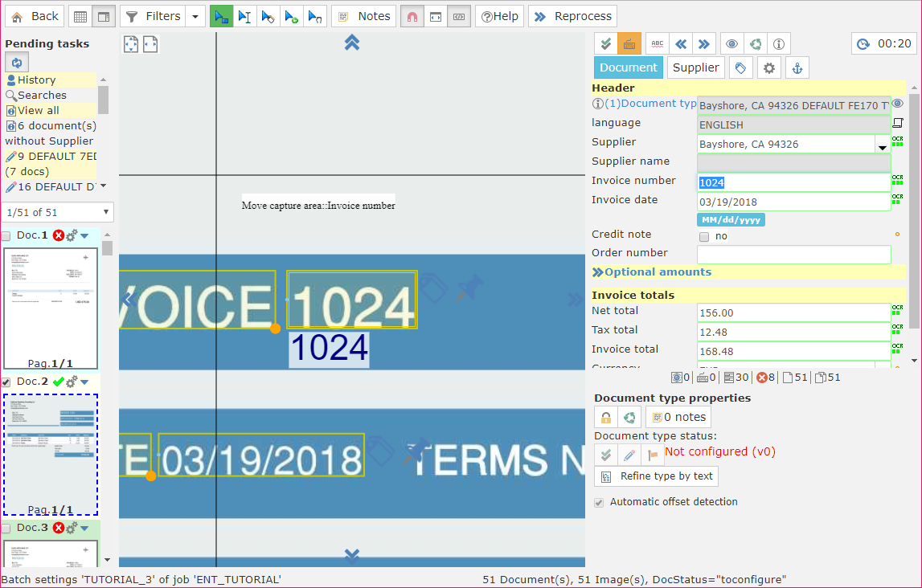Click Refine type by text button
The width and height of the screenshot is (922, 588).
[656, 476]
